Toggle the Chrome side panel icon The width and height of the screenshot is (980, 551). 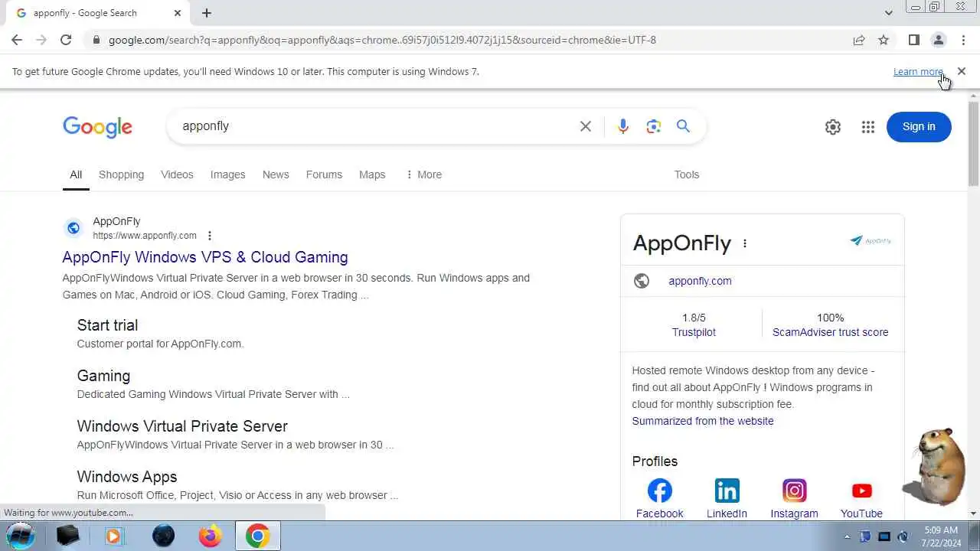913,40
